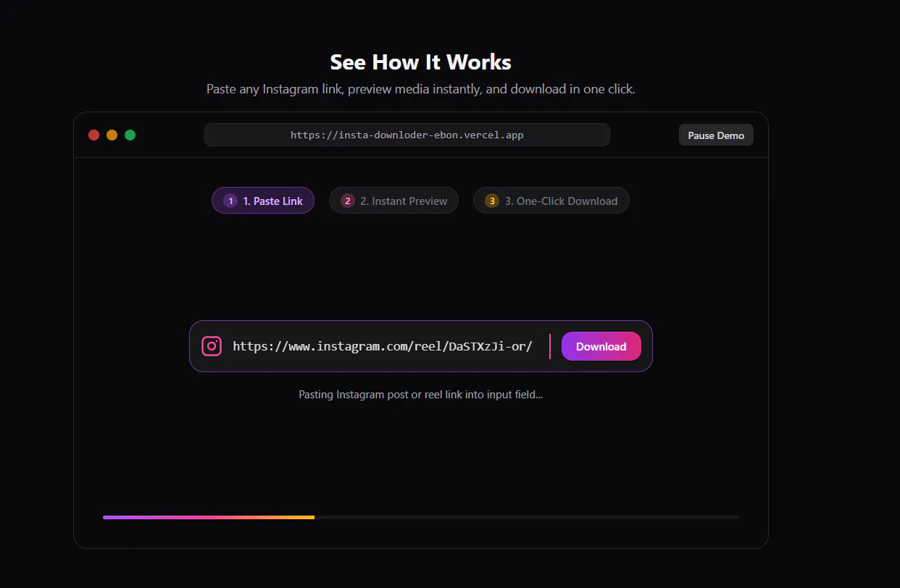Click the Instagram logo icon in input

pos(212,346)
